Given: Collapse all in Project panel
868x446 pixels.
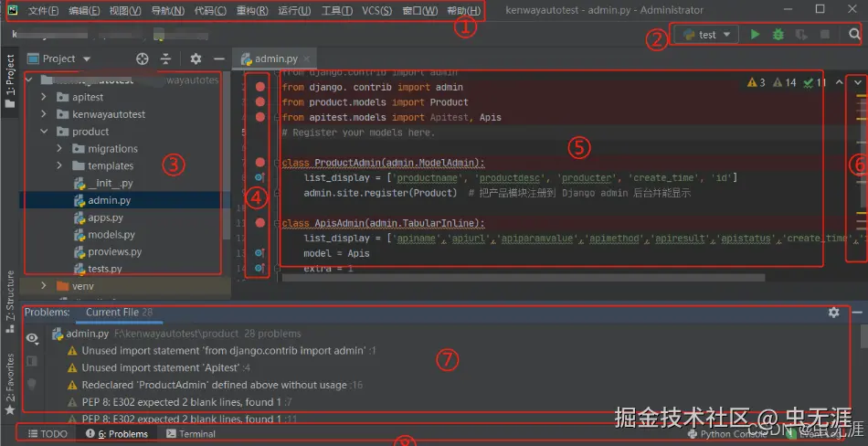Looking at the screenshot, I should [165, 58].
